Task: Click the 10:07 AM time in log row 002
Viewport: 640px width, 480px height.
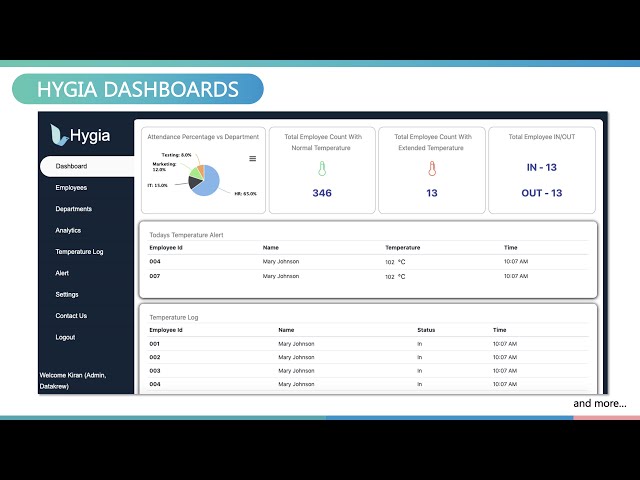Action: pos(505,358)
